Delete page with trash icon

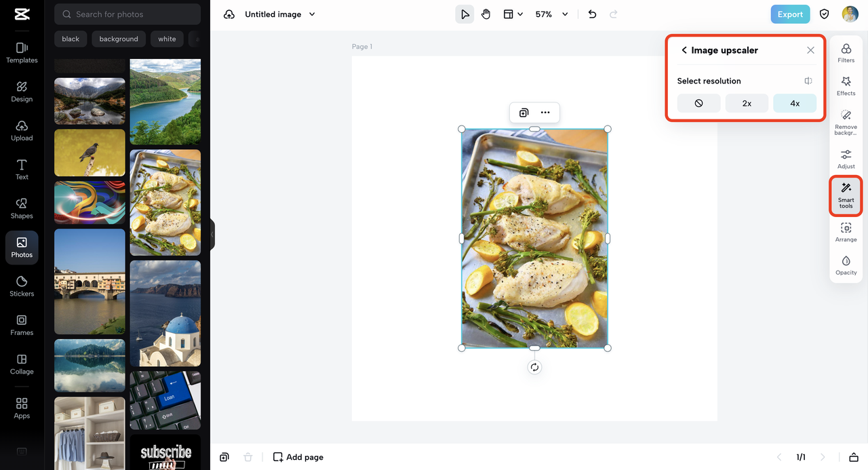tap(248, 457)
